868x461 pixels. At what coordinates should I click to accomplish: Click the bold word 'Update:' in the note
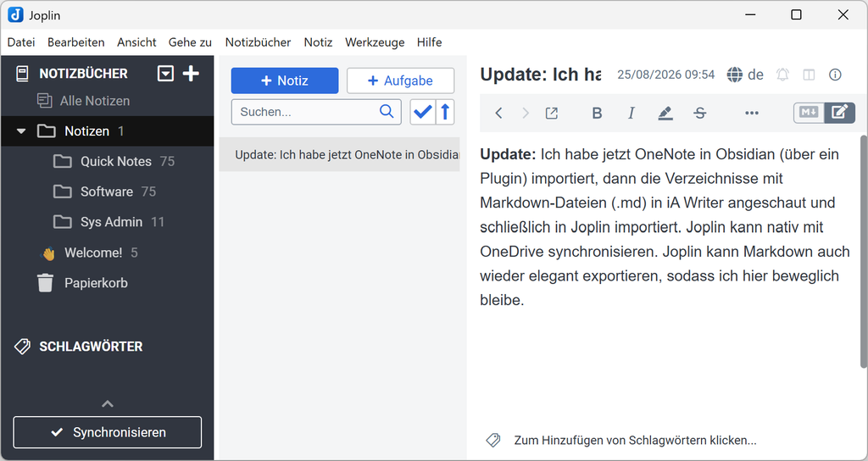coord(509,154)
